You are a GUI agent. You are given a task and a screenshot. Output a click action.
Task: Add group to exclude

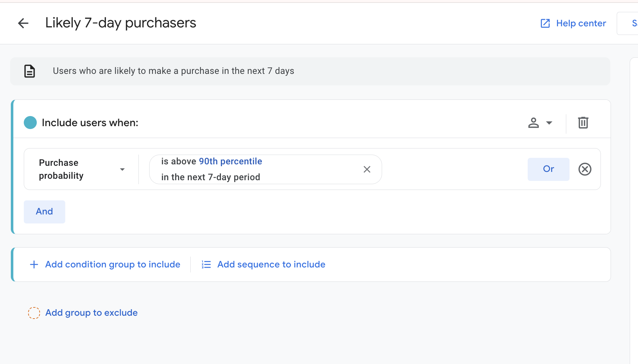pos(91,313)
